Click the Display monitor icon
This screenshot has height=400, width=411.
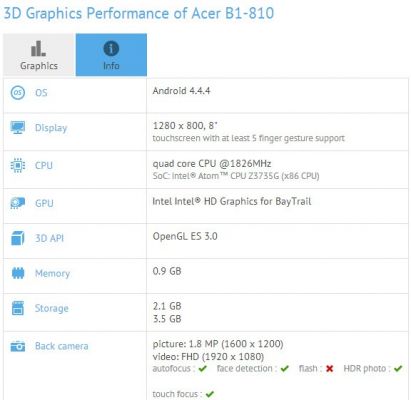point(18,128)
